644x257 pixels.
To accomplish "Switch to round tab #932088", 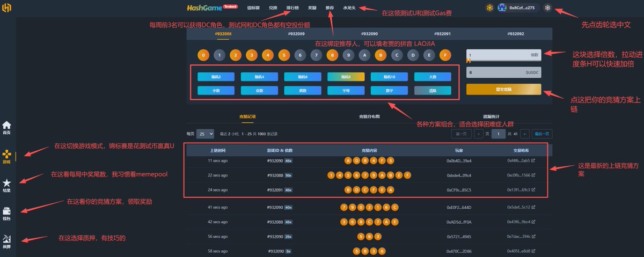I will 223,33.
